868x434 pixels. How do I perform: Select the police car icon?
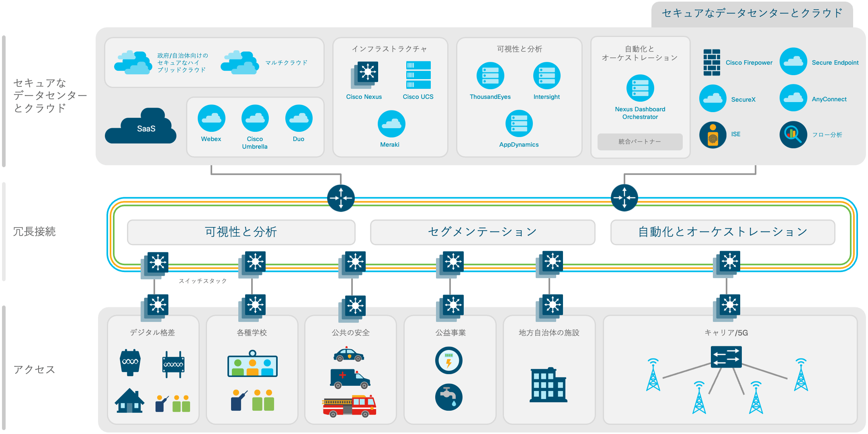point(348,354)
